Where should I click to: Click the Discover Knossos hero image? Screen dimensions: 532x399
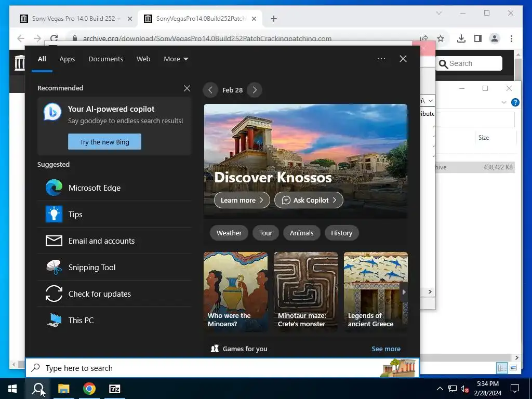pyautogui.click(x=305, y=161)
